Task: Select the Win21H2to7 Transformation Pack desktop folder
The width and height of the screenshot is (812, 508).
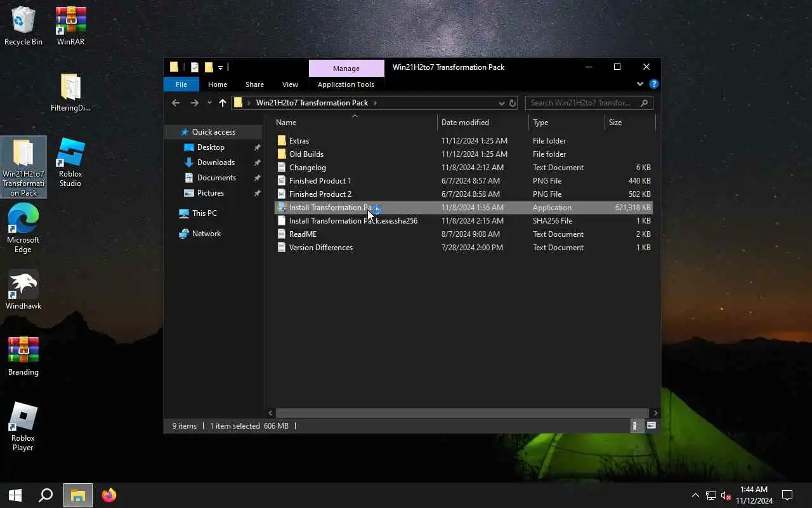Action: [23, 167]
